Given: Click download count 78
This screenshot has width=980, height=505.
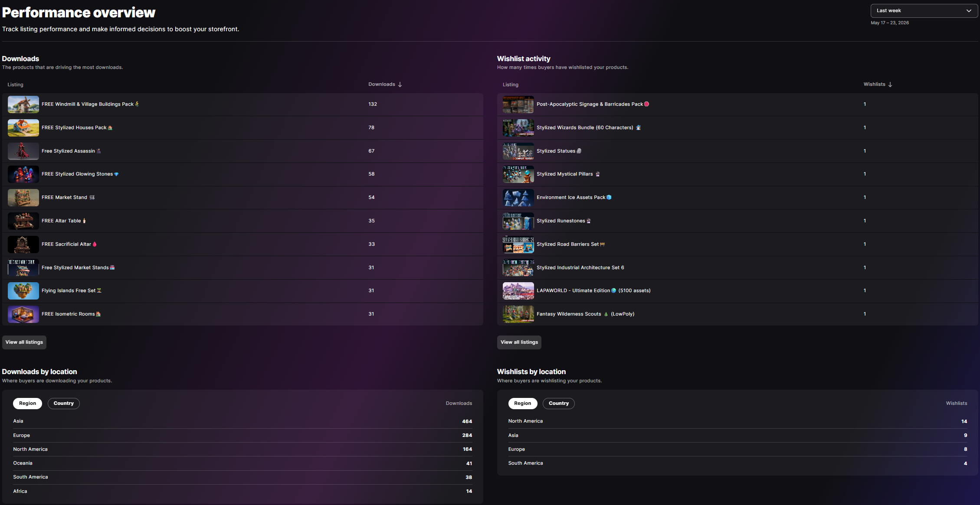Looking at the screenshot, I should coord(371,128).
